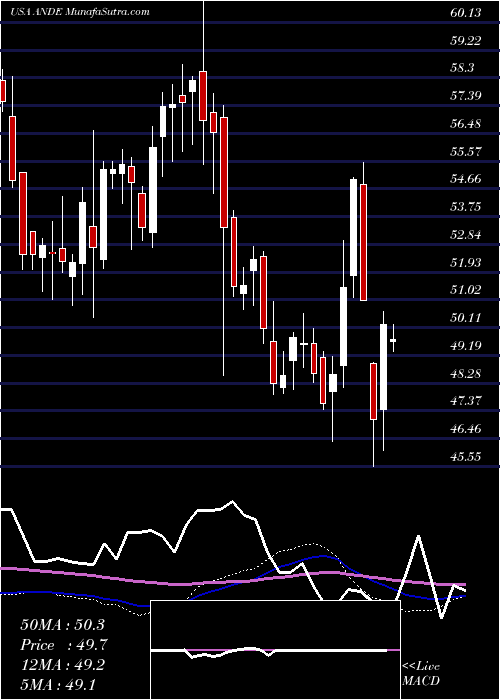Click the 51.93 price axis label
Image resolution: width=500 pixels, height=700 pixels.
coord(466,262)
